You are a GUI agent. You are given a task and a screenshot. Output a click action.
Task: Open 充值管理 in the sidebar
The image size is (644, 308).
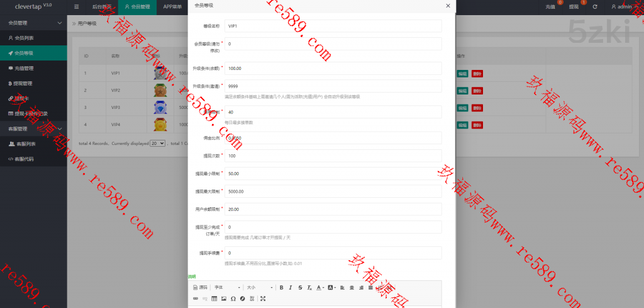click(x=33, y=68)
